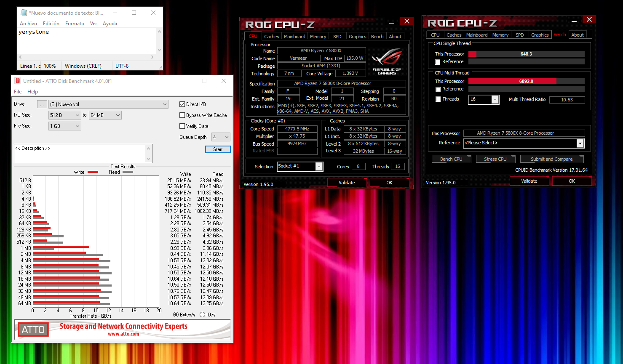
Task: Open the Archivo menu in Notepad
Action: [28, 24]
